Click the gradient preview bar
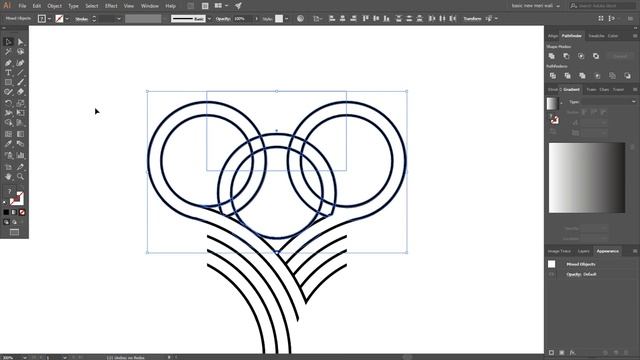This screenshot has width=640, height=360. 587,178
